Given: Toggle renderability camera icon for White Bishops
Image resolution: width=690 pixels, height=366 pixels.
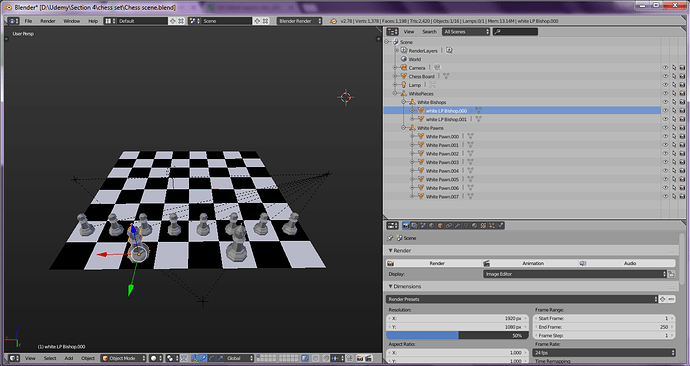Looking at the screenshot, I should 682,102.
